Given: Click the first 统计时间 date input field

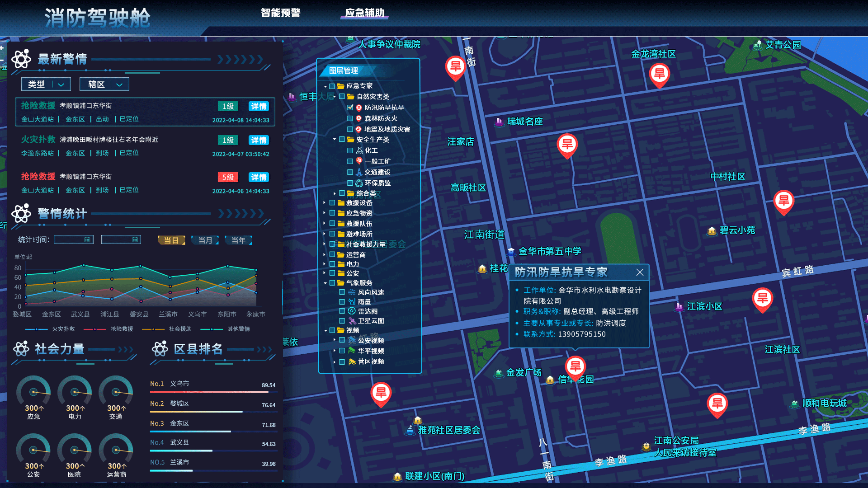Looking at the screenshot, I should pyautogui.click(x=73, y=239).
